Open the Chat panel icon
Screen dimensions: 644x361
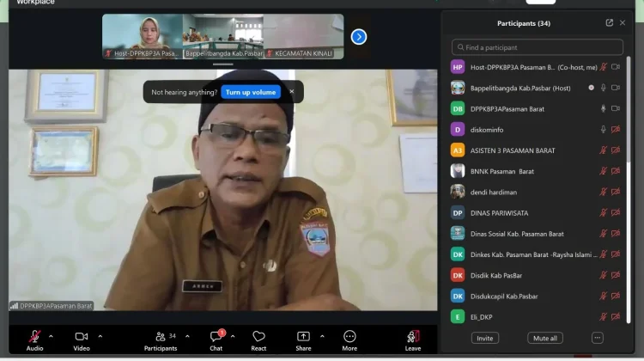216,337
